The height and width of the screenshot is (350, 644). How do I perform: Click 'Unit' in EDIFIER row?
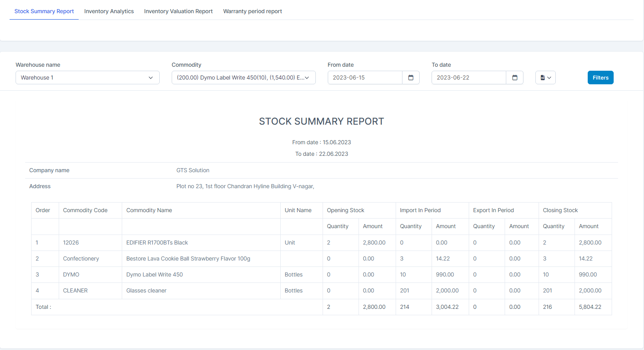pos(290,243)
